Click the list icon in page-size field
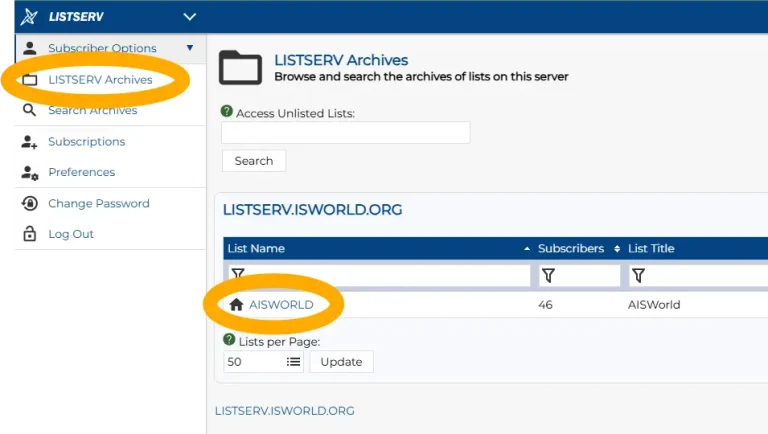 click(293, 362)
